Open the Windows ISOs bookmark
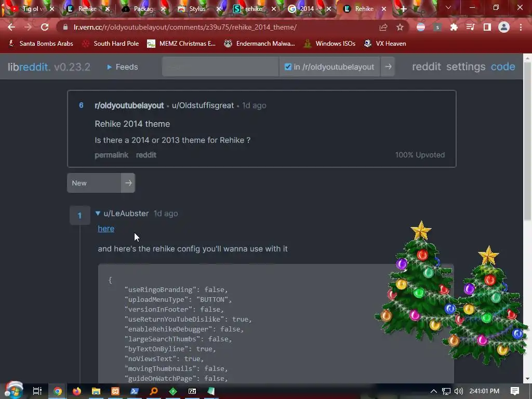The image size is (532, 399). point(329,44)
